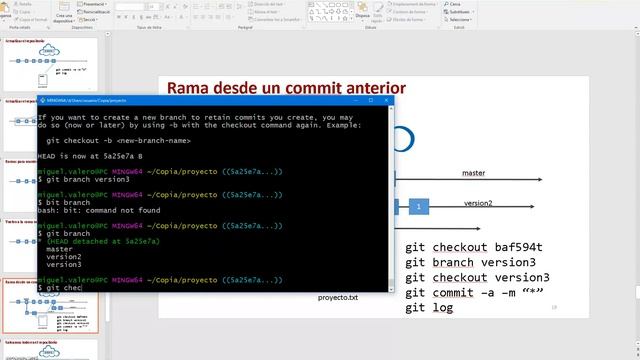Open the Aa change case dropdown
Screen dimensions: 640x360
tap(167, 17)
